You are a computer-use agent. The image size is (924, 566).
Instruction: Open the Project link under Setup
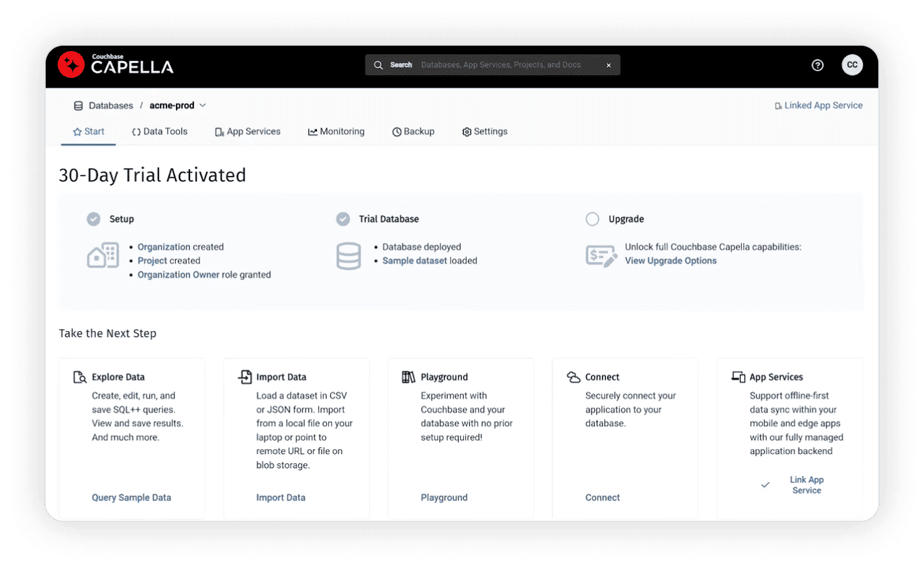coord(152,261)
